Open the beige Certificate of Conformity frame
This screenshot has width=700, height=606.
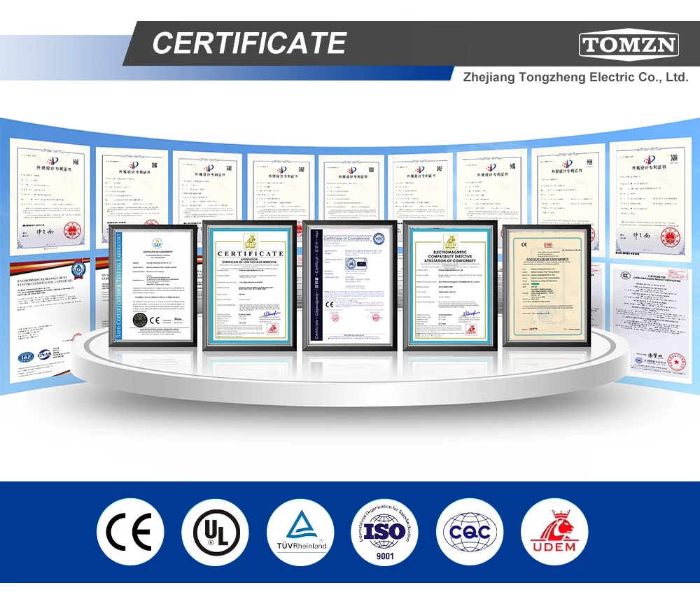pos(547,286)
